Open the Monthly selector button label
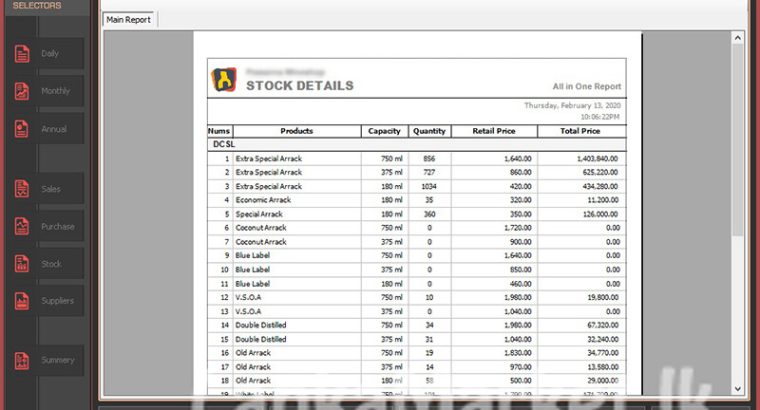Image resolution: width=760 pixels, height=410 pixels. tap(56, 91)
